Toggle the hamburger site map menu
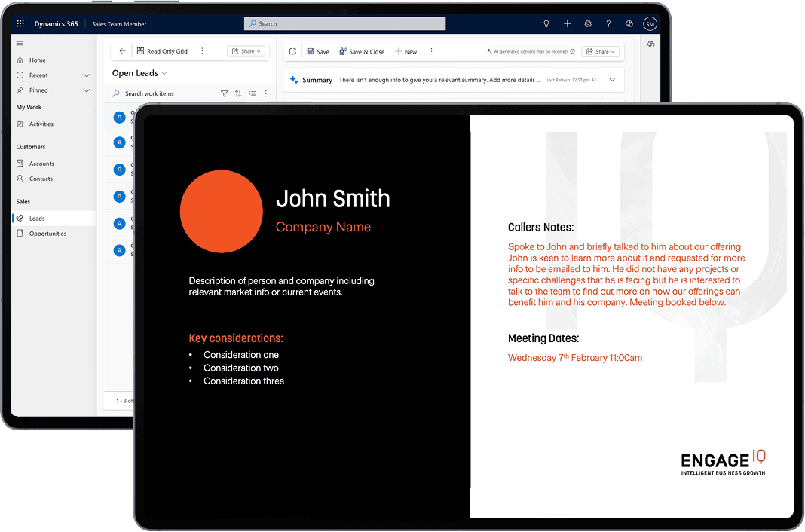The width and height of the screenshot is (805, 532). coord(20,43)
